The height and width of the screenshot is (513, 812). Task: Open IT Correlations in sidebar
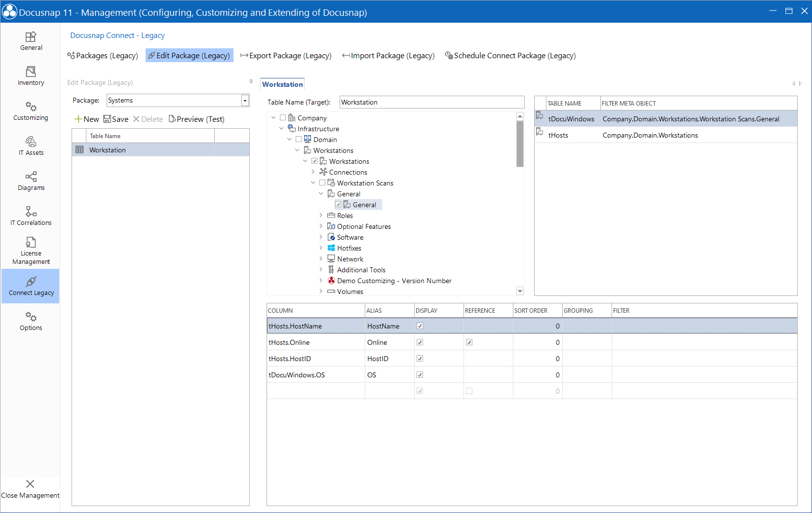point(31,216)
